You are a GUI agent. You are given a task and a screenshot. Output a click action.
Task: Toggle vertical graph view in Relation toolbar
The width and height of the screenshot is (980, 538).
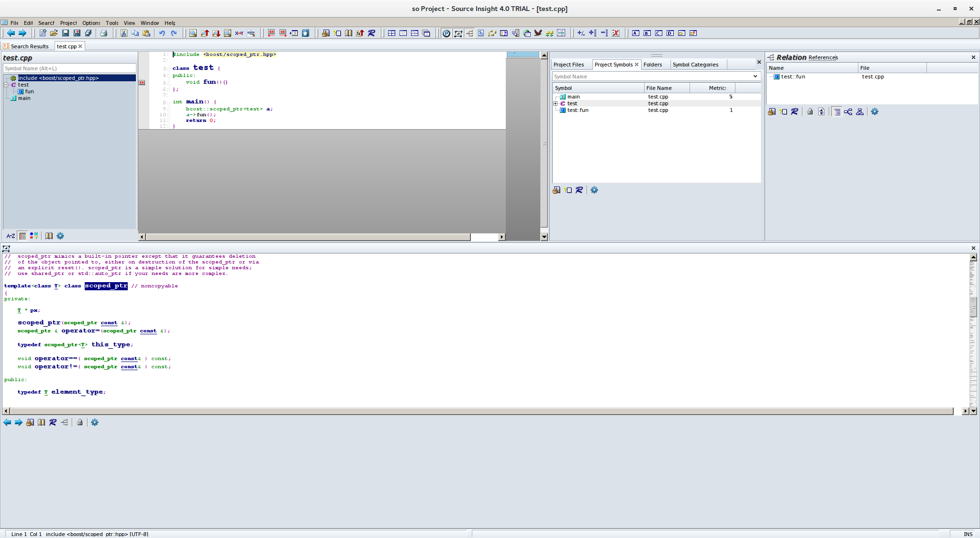click(860, 111)
